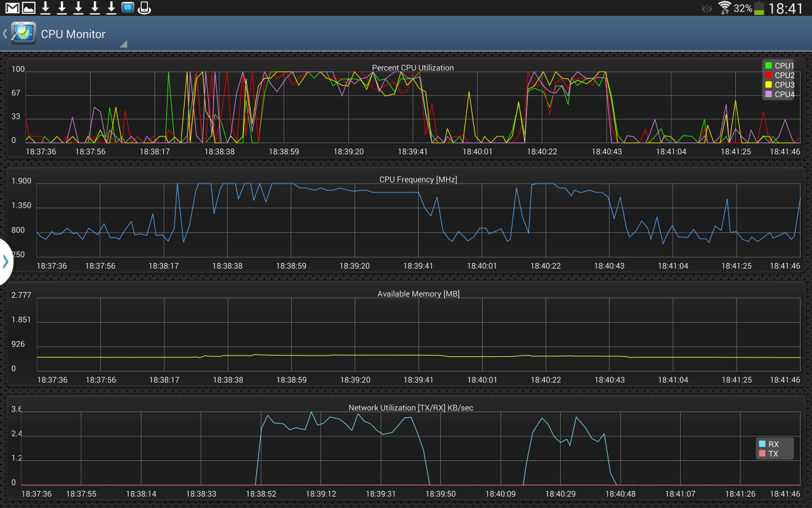Tap the 1.350 frequency axis label
This screenshot has width=812, height=508.
(x=21, y=206)
